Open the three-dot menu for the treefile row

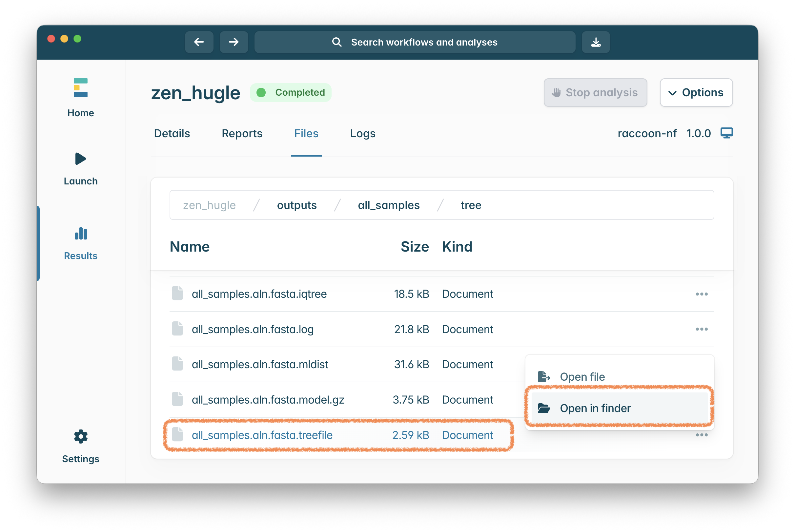tap(701, 435)
